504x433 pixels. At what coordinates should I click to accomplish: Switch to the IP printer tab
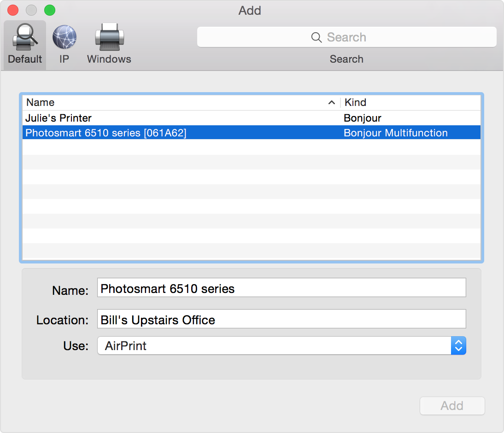click(x=64, y=45)
